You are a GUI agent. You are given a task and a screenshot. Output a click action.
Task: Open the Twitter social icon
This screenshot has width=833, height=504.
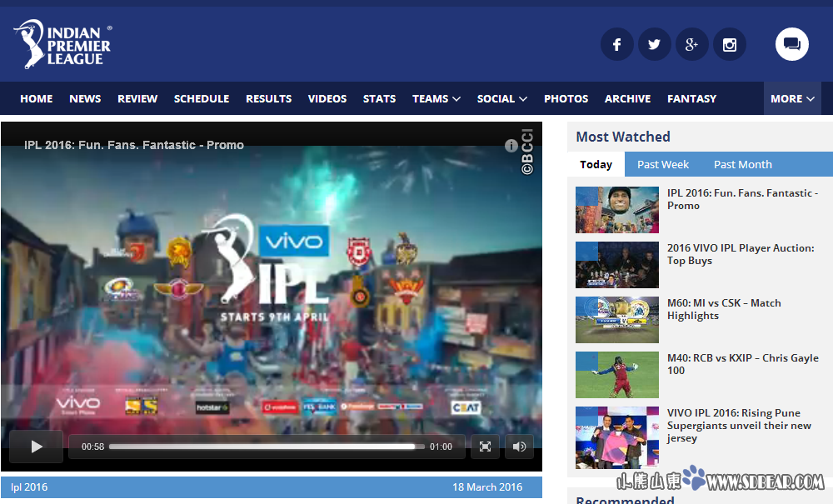pyautogui.click(x=654, y=45)
